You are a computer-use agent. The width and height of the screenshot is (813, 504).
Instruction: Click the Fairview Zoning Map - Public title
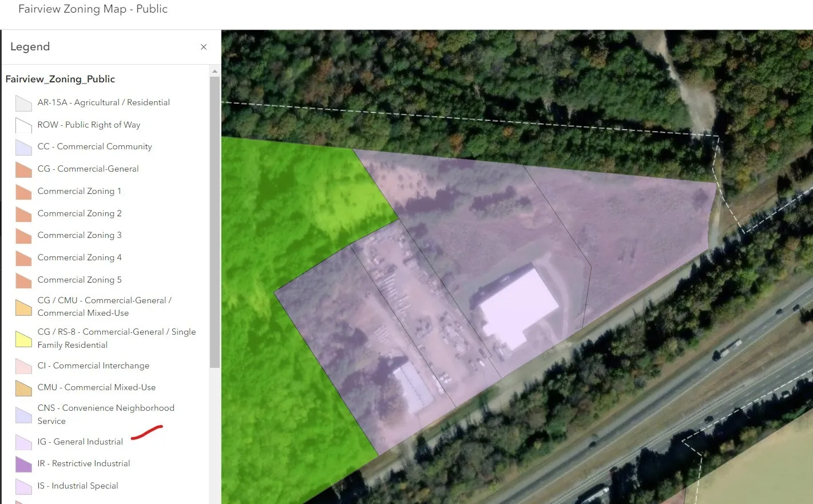coord(93,9)
